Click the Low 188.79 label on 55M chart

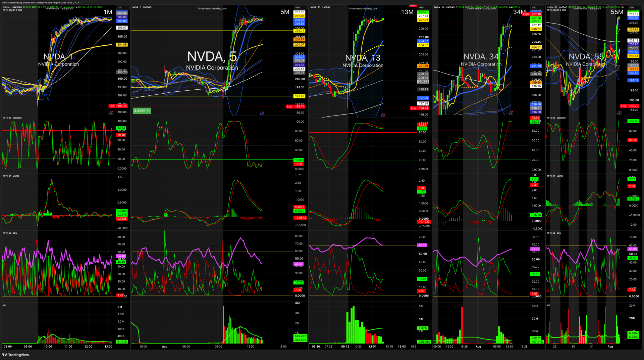[630, 106]
